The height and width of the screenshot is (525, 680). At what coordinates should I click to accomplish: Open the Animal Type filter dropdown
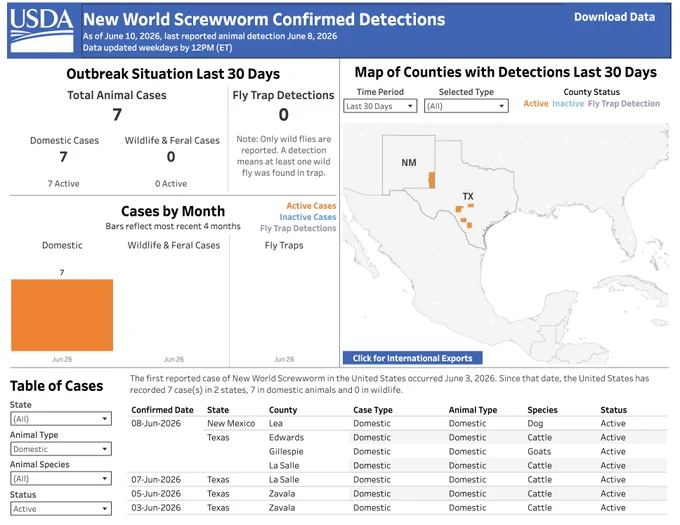coord(61,449)
